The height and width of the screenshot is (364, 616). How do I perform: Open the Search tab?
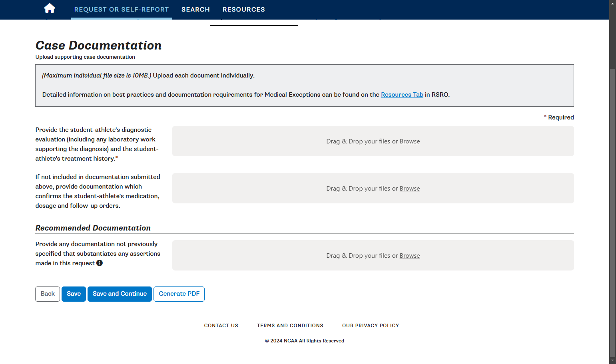click(x=195, y=10)
